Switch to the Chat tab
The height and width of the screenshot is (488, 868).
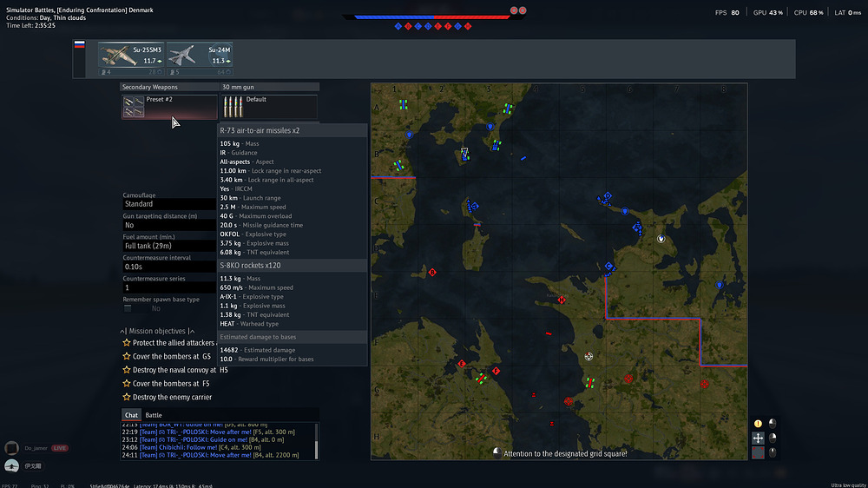click(x=130, y=415)
